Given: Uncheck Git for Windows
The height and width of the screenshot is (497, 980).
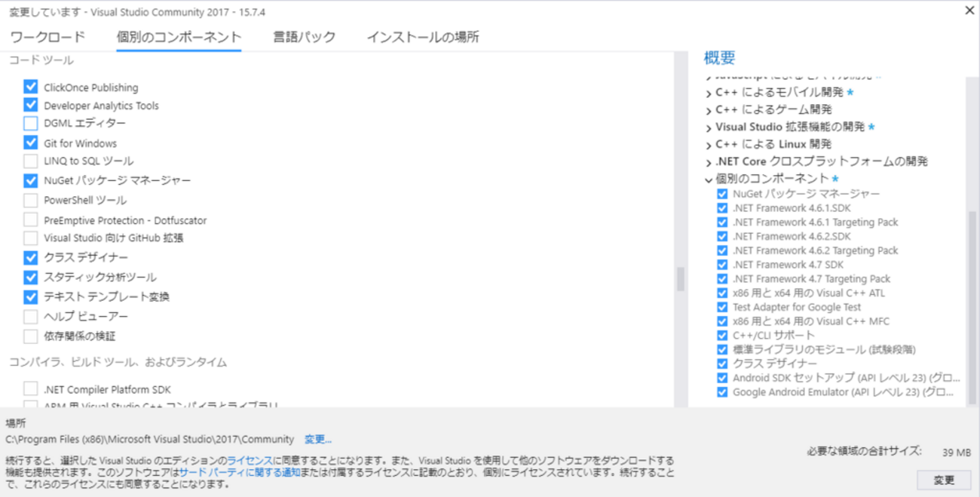Looking at the screenshot, I should coord(30,143).
